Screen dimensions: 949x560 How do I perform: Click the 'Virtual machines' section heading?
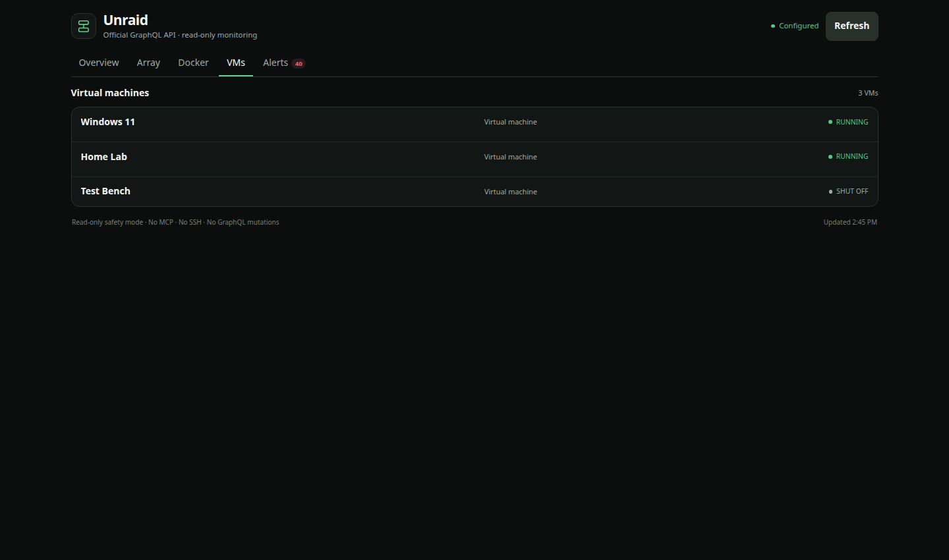tap(110, 93)
